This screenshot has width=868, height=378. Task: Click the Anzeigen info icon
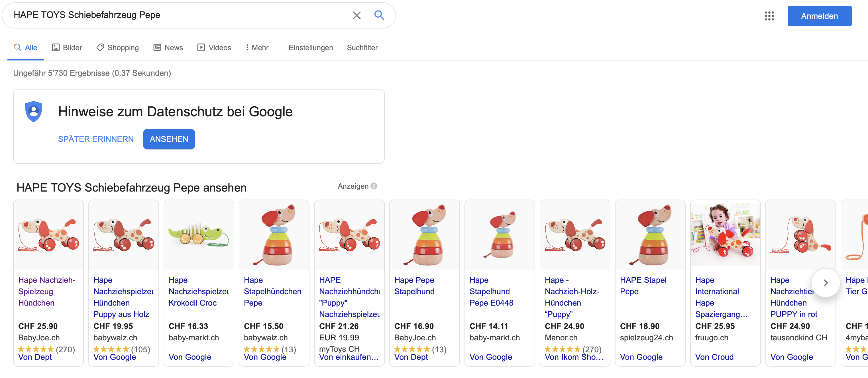tap(374, 186)
